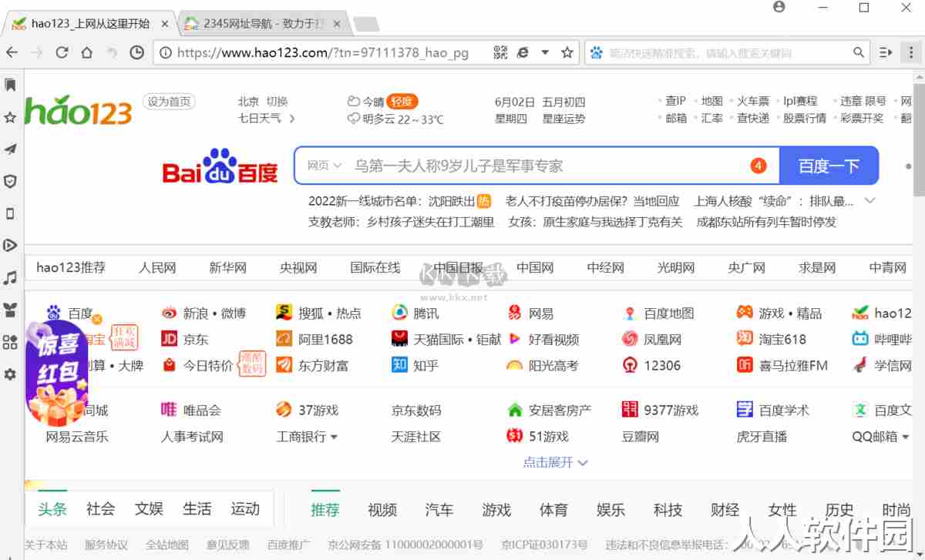Bookmark this page with the star
The height and width of the screenshot is (560, 925).
tap(567, 52)
